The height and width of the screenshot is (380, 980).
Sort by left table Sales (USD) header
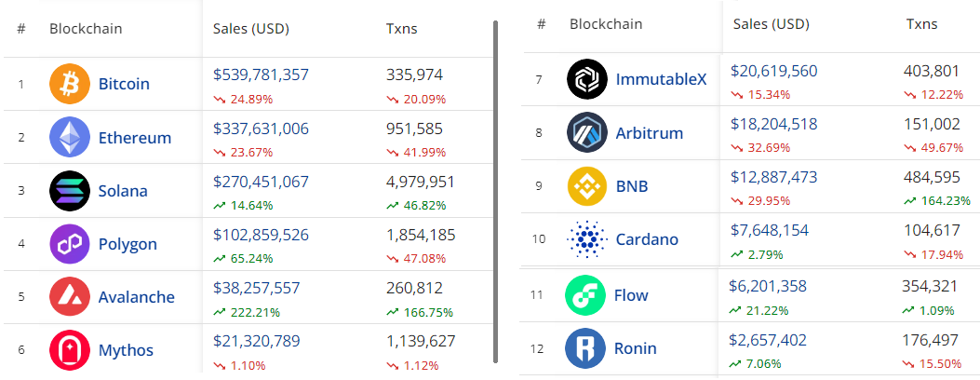coord(250,29)
